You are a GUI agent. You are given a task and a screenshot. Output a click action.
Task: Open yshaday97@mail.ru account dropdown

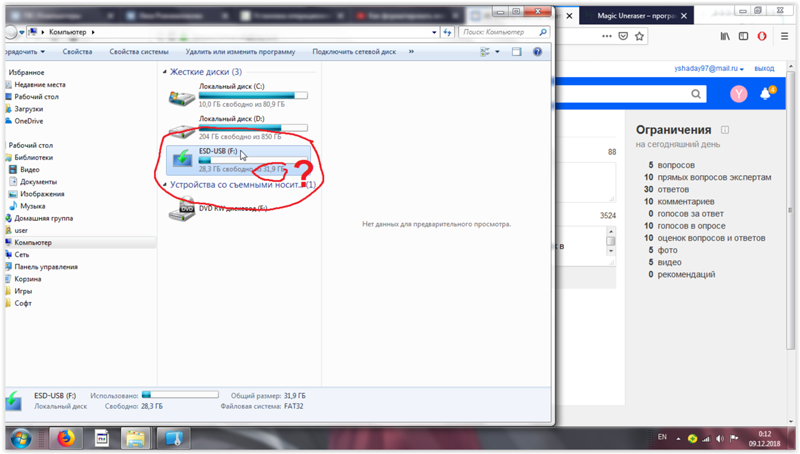[709, 68]
